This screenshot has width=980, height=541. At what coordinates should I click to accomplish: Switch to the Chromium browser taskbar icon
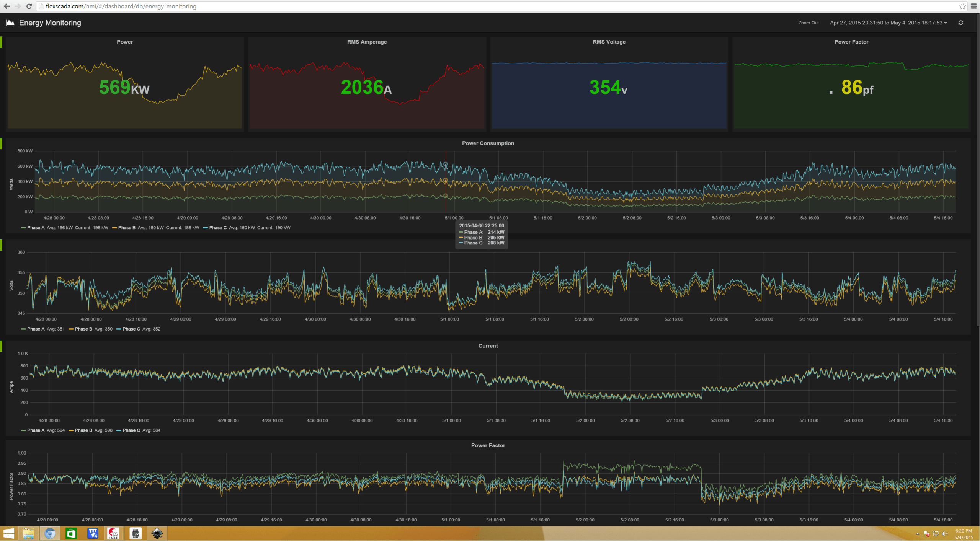[x=50, y=533]
